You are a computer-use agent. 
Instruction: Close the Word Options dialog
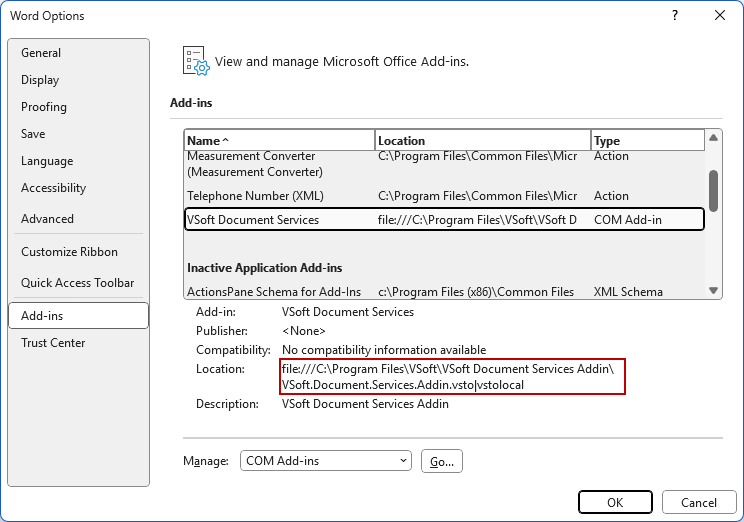(x=720, y=15)
